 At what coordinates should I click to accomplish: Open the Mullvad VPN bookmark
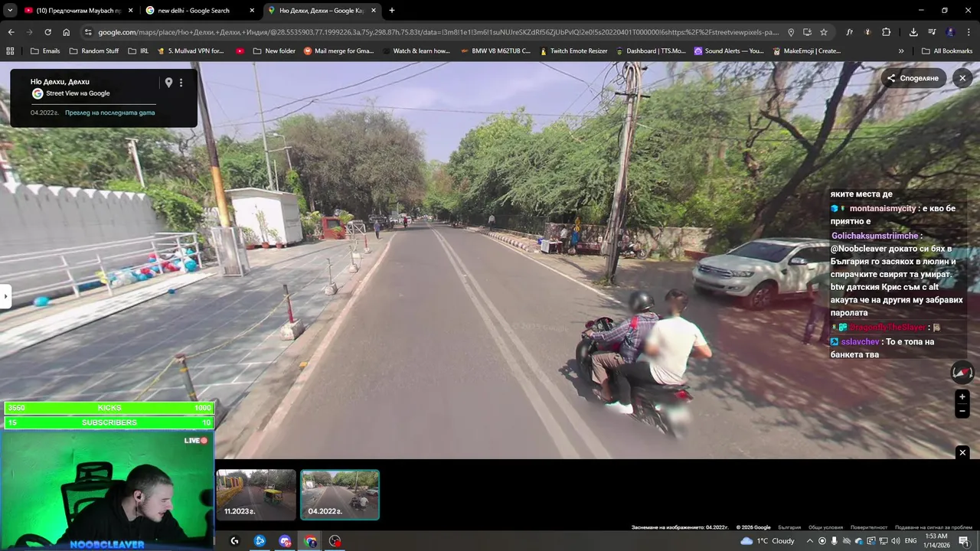[191, 51]
